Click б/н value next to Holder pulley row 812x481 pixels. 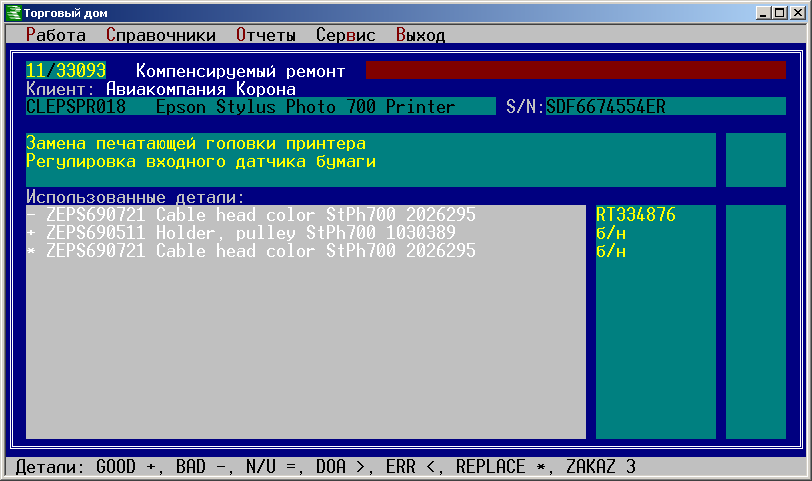coord(611,232)
